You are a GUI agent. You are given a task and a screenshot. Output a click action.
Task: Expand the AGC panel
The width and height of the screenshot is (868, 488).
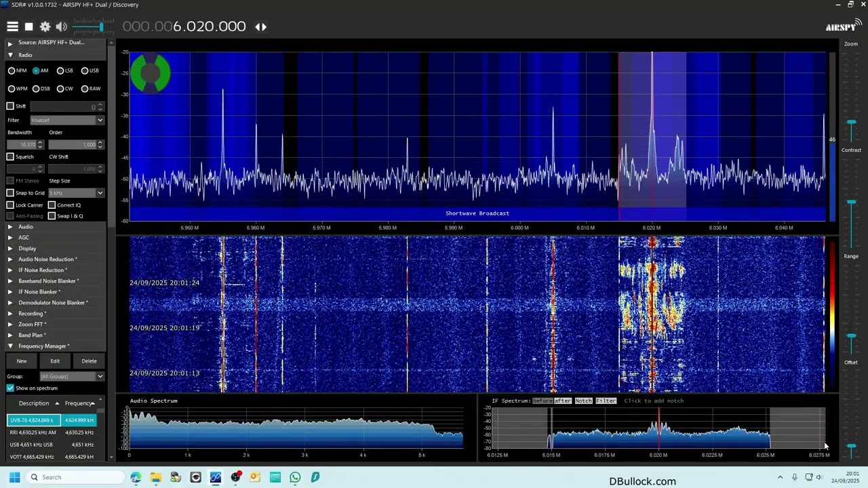click(x=9, y=238)
